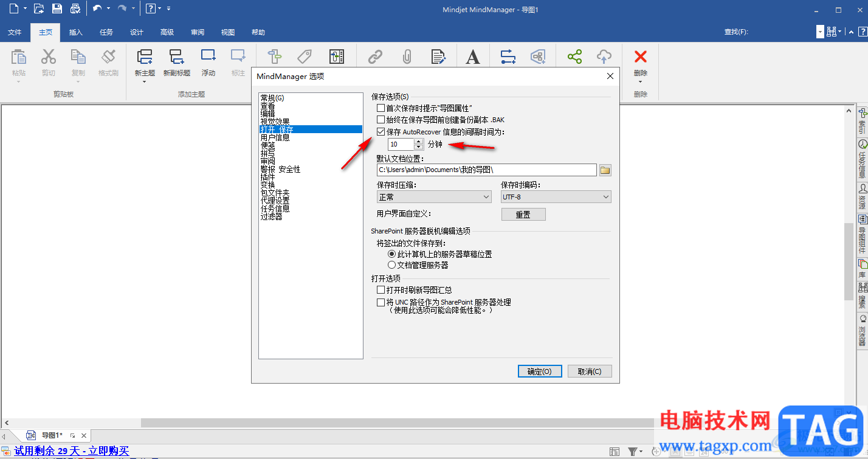Switch to the 视图 (View) ribbon tab

tap(228, 32)
